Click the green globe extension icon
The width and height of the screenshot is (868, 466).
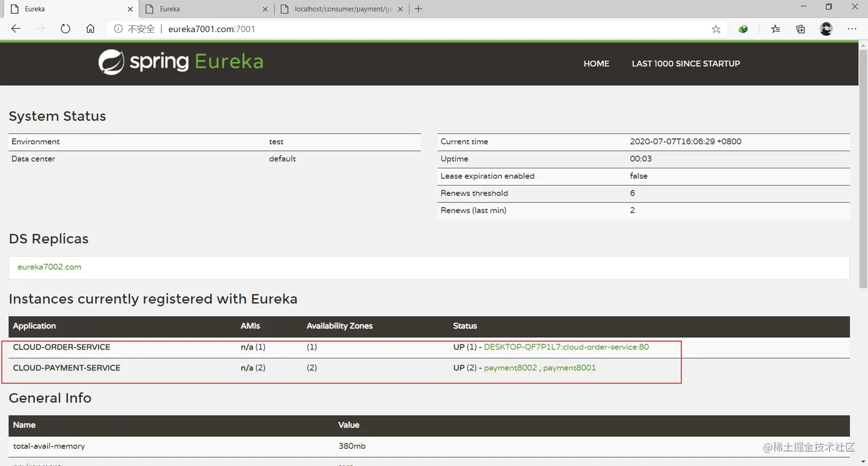(743, 29)
